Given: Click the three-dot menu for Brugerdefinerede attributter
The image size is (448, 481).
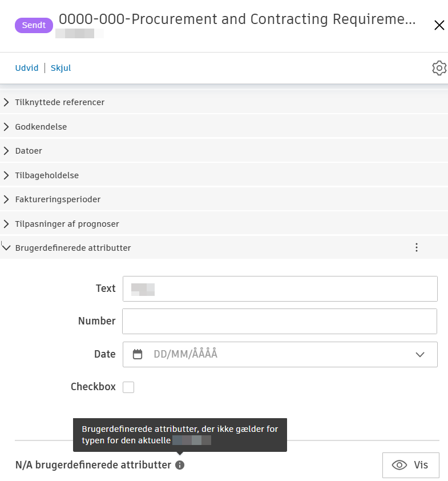Looking at the screenshot, I should coord(417,247).
